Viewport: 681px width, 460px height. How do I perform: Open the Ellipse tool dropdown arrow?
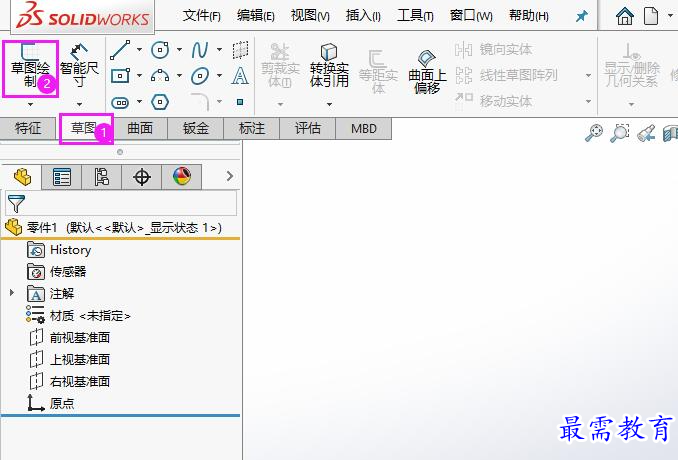pyautogui.click(x=219, y=76)
